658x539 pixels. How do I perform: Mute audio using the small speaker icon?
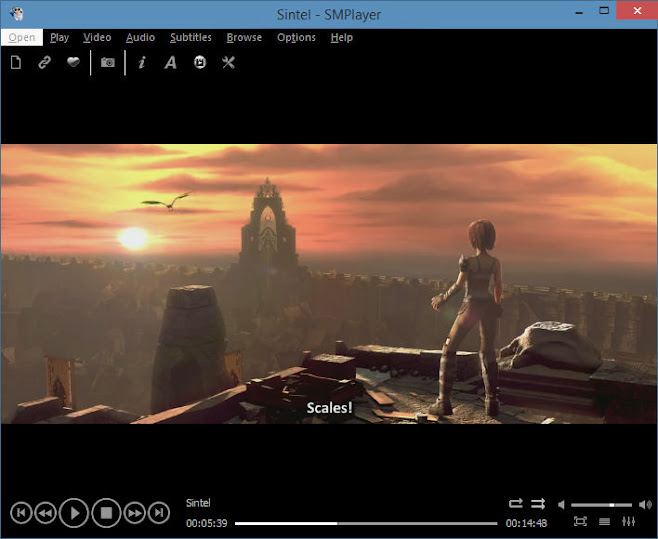coord(561,504)
